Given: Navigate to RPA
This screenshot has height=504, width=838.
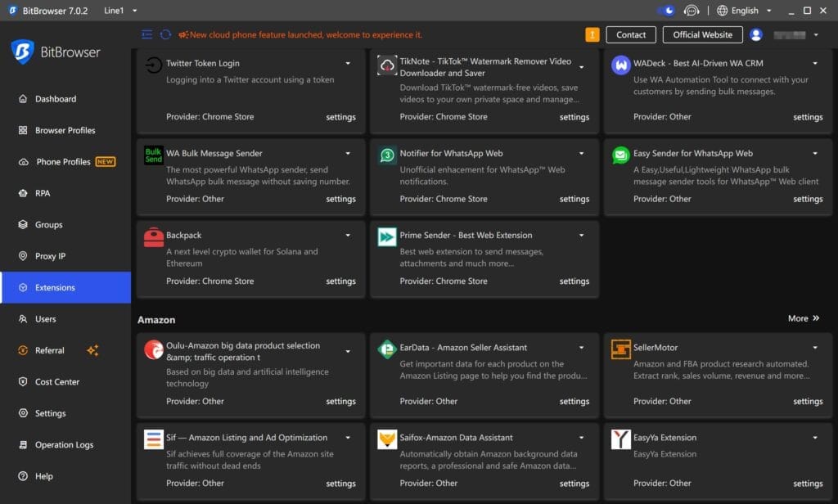Looking at the screenshot, I should point(65,193).
